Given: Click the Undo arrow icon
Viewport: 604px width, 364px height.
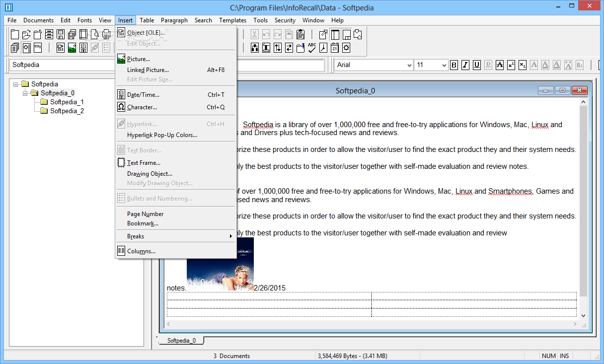Looking at the screenshot, I should pos(266,34).
